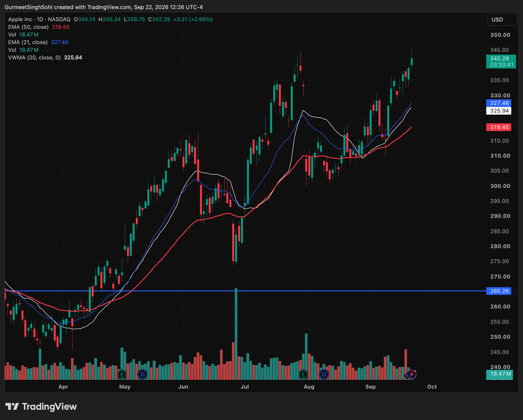The height and width of the screenshot is (420, 523).
Task: Click the 350.00 price scale tick
Action: tap(500, 35)
